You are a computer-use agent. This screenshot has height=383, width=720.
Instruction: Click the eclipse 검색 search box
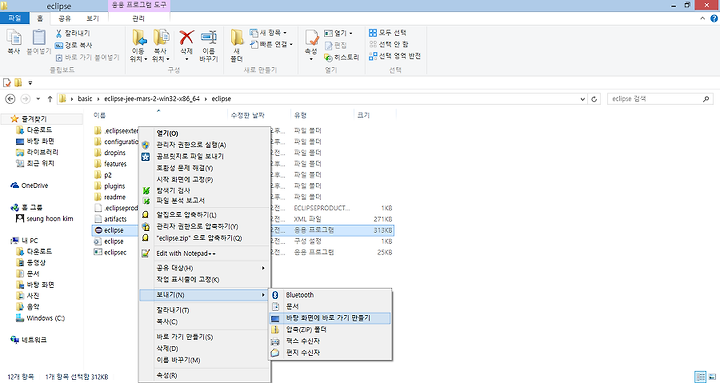point(660,99)
